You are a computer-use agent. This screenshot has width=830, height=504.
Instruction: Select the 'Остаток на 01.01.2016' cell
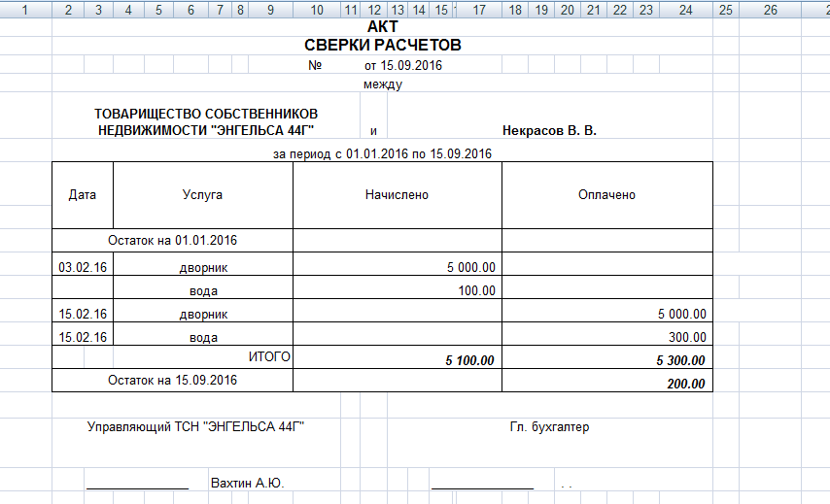(x=173, y=240)
